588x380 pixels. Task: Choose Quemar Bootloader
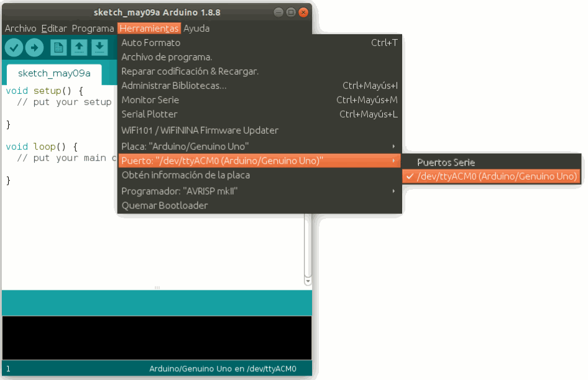259,205
